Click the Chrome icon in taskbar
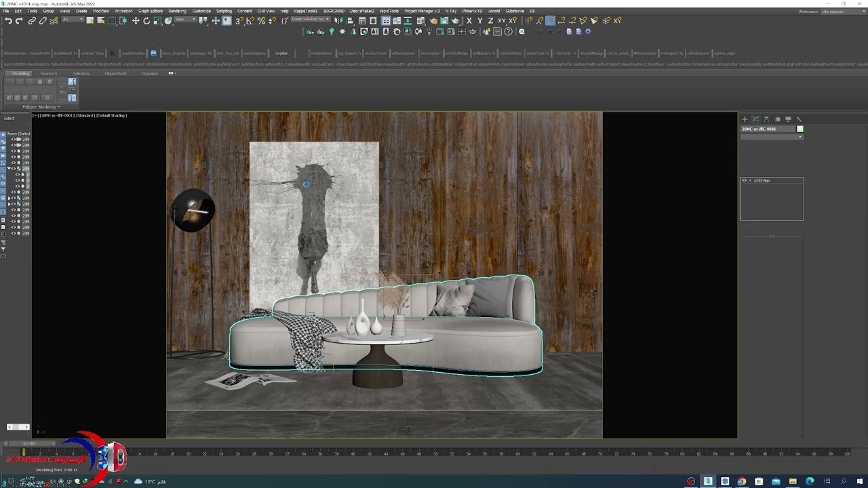Image resolution: width=868 pixels, height=488 pixels. tap(742, 481)
